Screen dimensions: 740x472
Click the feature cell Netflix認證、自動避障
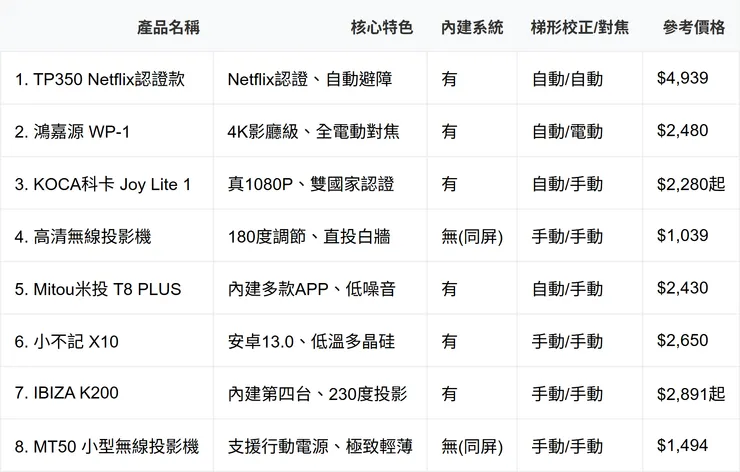(x=310, y=79)
